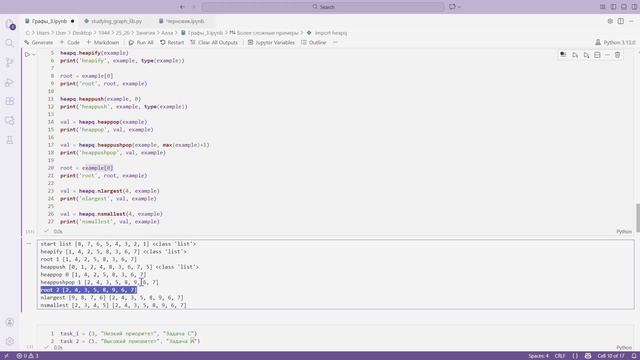Click the vertical editor scrollbar
Viewport: 640px width, 360px height.
638,218
